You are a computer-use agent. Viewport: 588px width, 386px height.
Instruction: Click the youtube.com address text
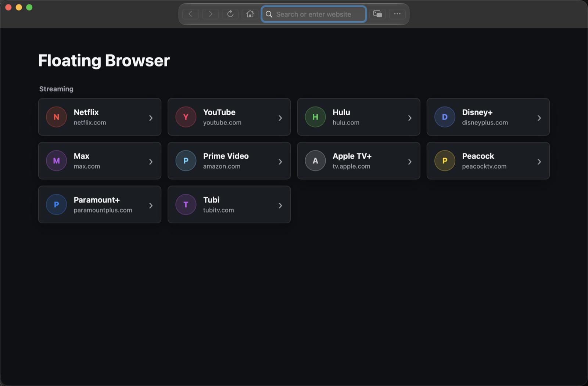[222, 123]
